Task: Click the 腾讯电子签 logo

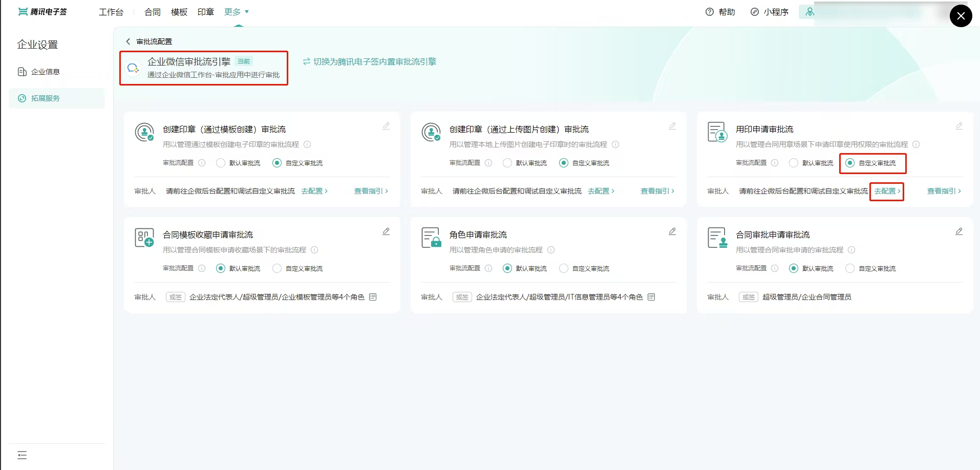Action: [42, 12]
